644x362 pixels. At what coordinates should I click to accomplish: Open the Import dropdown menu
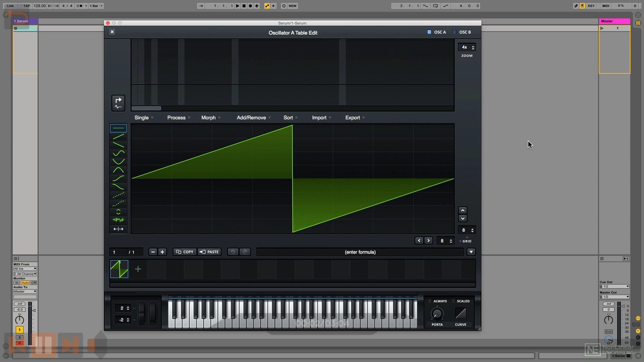322,118
